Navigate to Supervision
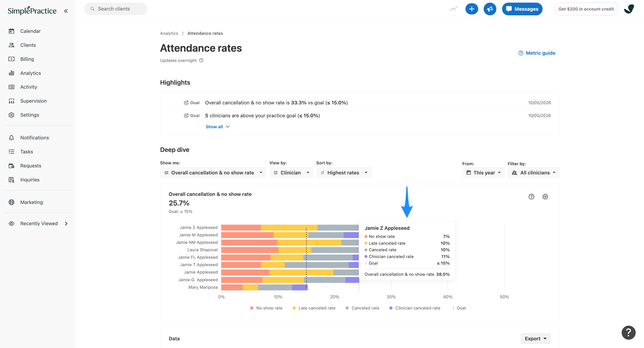Image resolution: width=644 pixels, height=348 pixels. tap(33, 101)
